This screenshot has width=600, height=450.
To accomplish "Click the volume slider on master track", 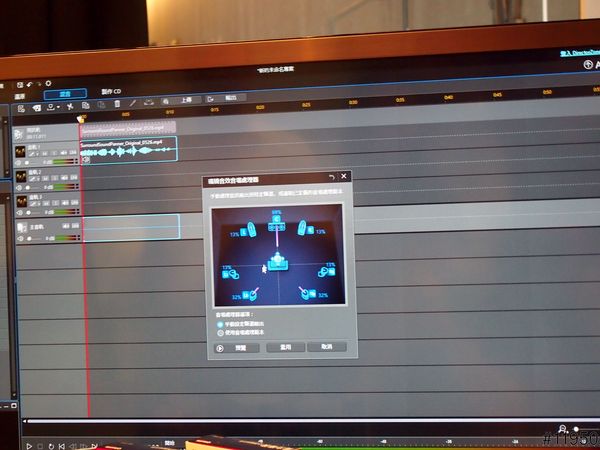I will pyautogui.click(x=36, y=238).
